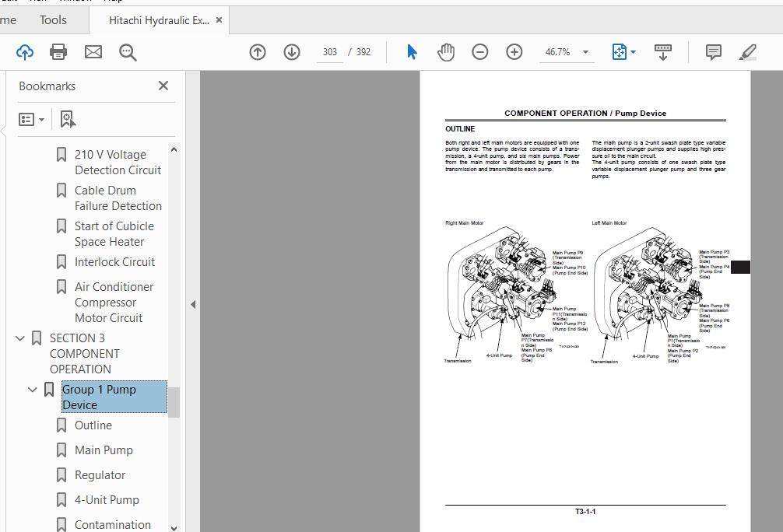This screenshot has width=783, height=532.
Task: Click the page number input field
Action: (330, 52)
